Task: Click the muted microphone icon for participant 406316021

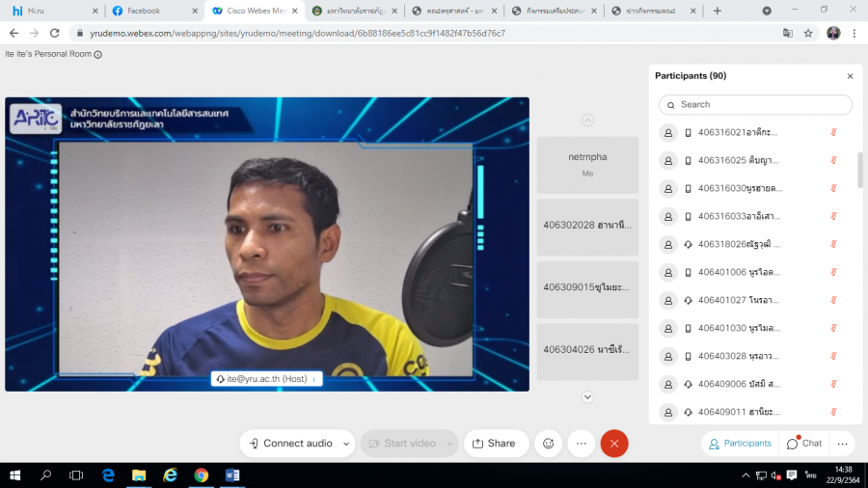Action: [833, 132]
